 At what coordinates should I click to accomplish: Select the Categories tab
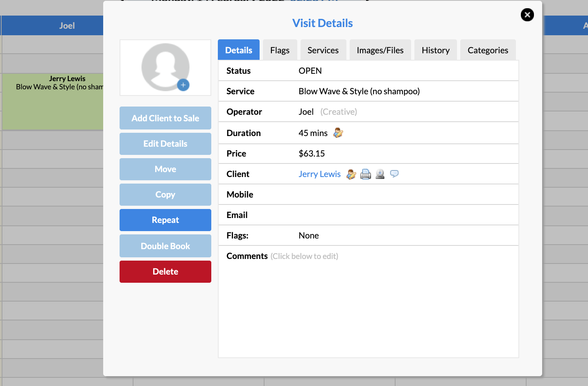(x=488, y=50)
